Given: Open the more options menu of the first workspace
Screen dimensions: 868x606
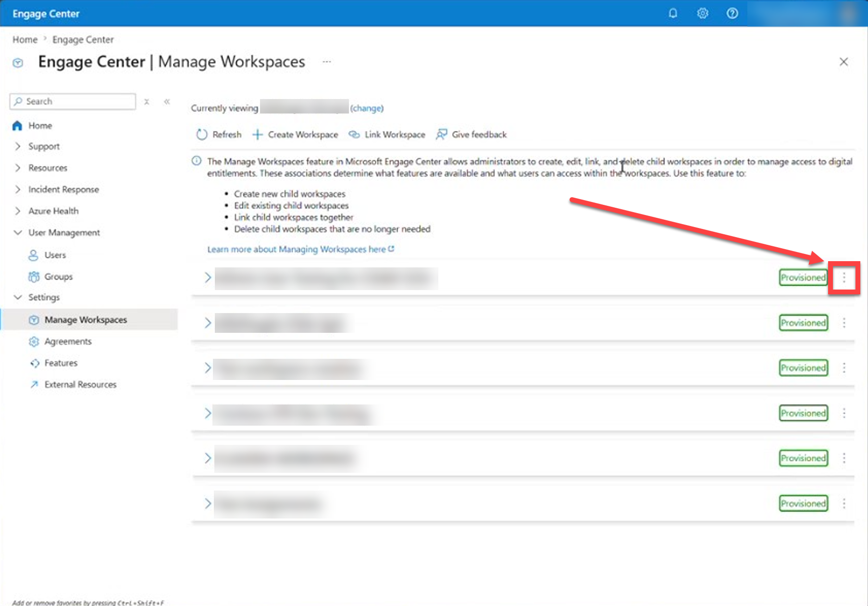Looking at the screenshot, I should coord(844,278).
